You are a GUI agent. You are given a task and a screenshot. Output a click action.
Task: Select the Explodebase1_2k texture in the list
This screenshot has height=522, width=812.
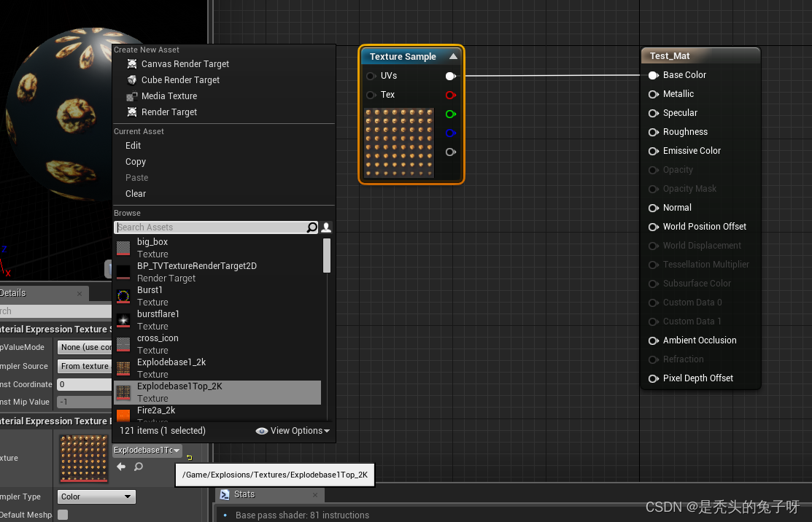(x=171, y=362)
